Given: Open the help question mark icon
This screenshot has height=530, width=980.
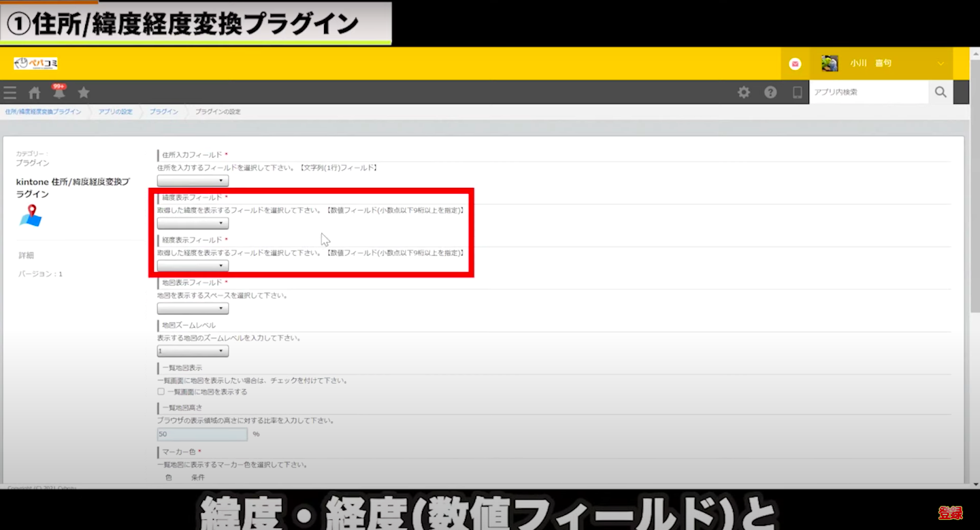Looking at the screenshot, I should coord(770,93).
